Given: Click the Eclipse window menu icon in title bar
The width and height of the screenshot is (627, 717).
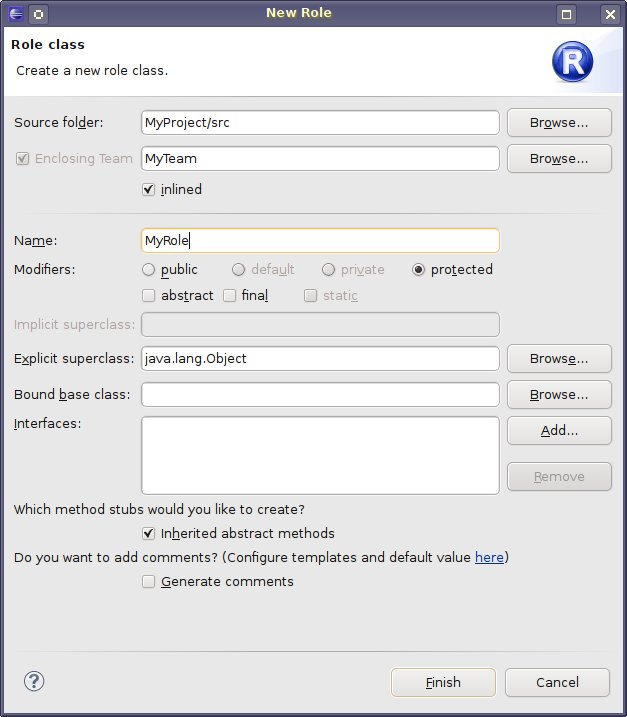Looking at the screenshot, I should tap(16, 13).
